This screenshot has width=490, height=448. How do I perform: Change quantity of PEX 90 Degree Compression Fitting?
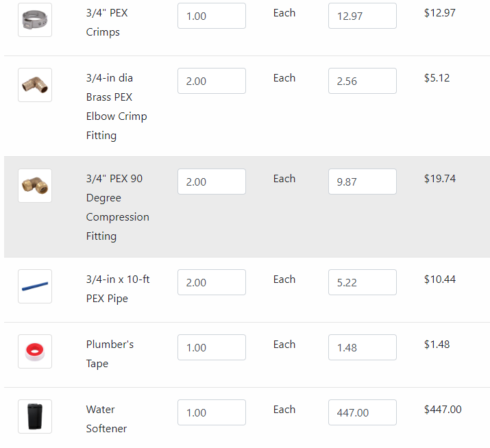[x=212, y=182]
